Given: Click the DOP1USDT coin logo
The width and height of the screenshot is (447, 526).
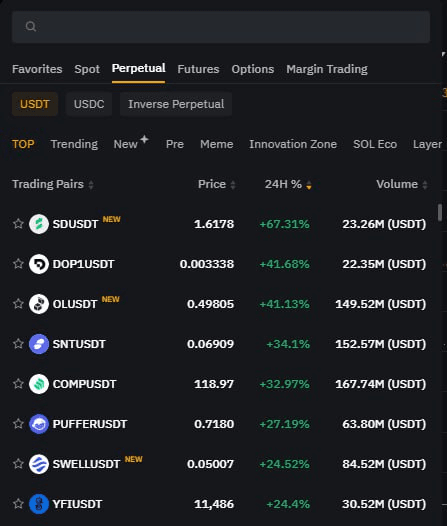Looking at the screenshot, I should click(39, 264).
